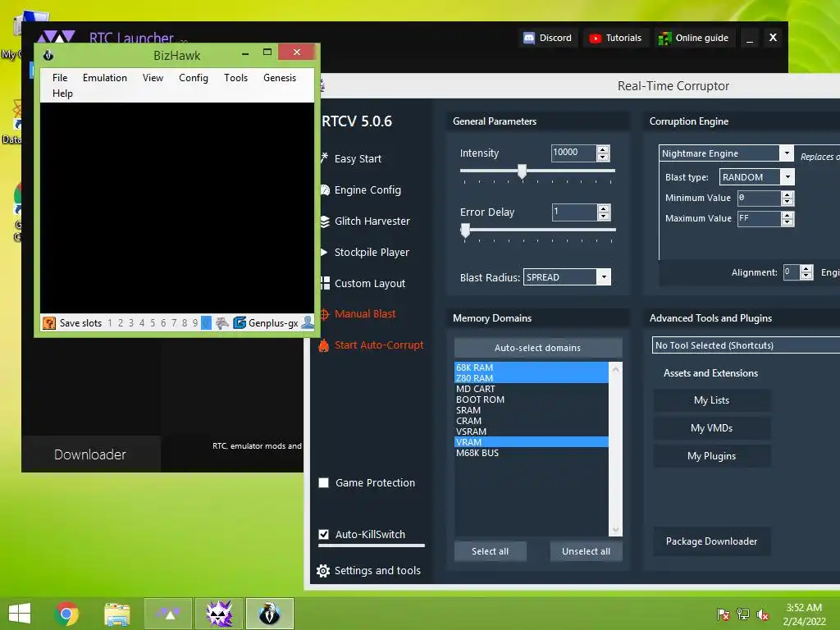Click the Settings and tools gear icon
Image resolution: width=840 pixels, height=630 pixels.
click(323, 571)
